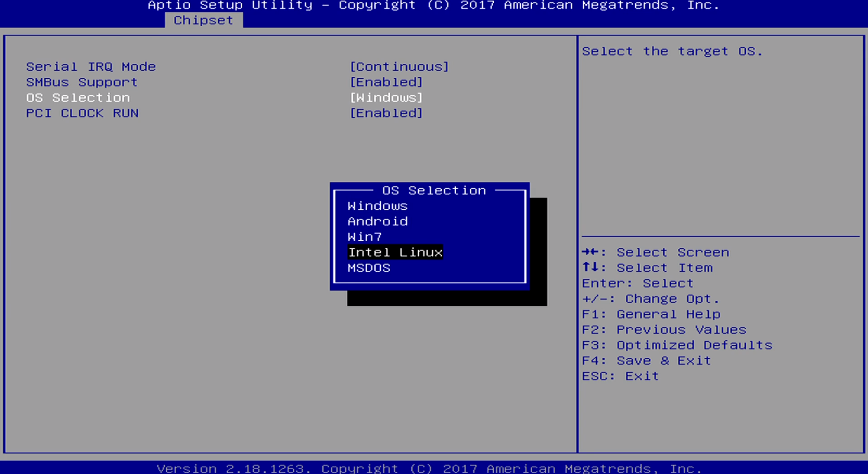Choose Android in OS Selection popup

pos(378,221)
